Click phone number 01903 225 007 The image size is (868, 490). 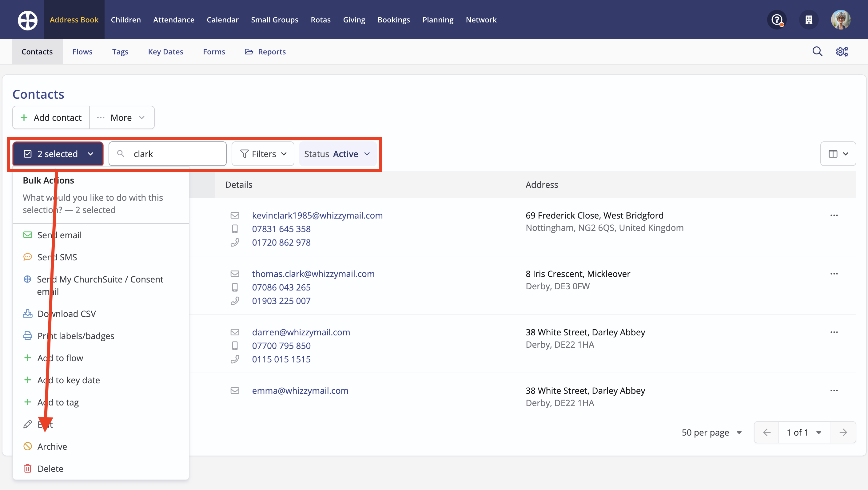tap(281, 301)
